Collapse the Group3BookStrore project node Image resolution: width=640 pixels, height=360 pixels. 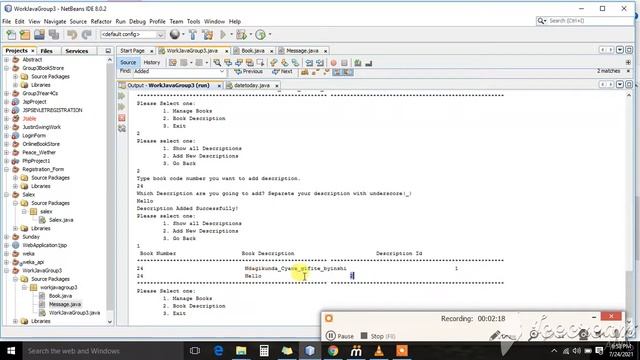click(7, 68)
